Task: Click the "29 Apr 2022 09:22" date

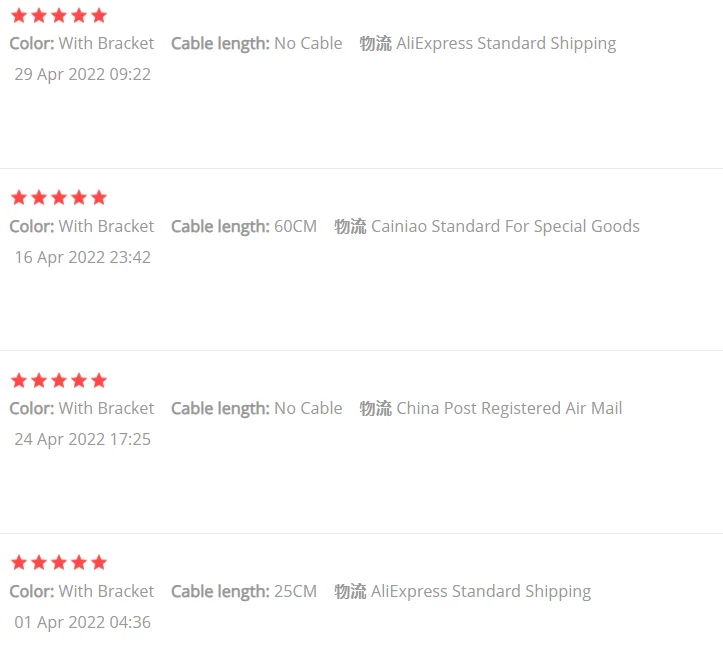Action: [82, 74]
